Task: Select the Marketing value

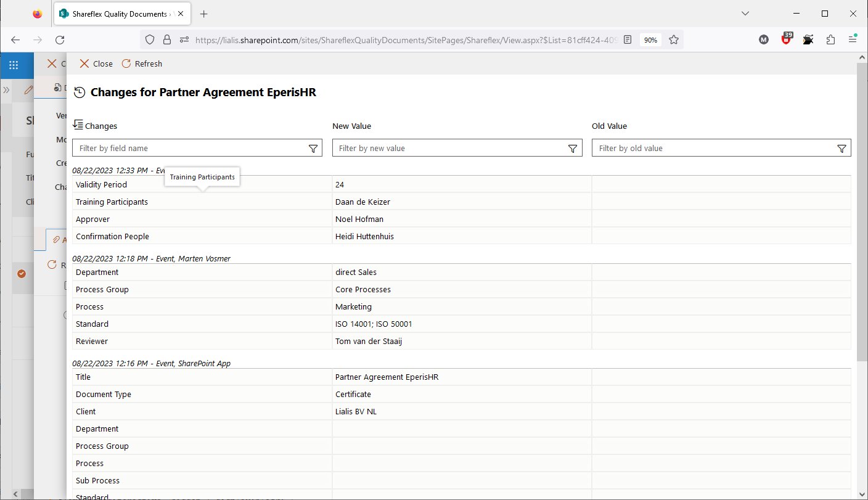Action: (x=353, y=306)
